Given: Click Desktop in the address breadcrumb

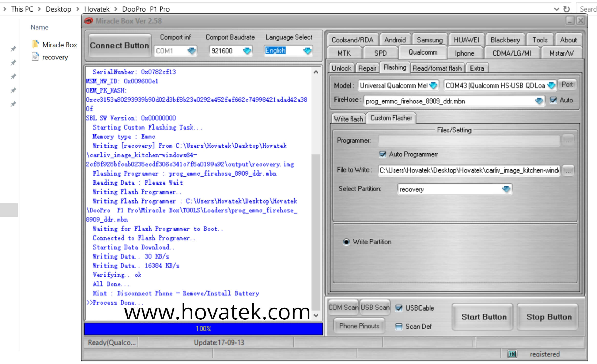Looking at the screenshot, I should pyautogui.click(x=58, y=9).
